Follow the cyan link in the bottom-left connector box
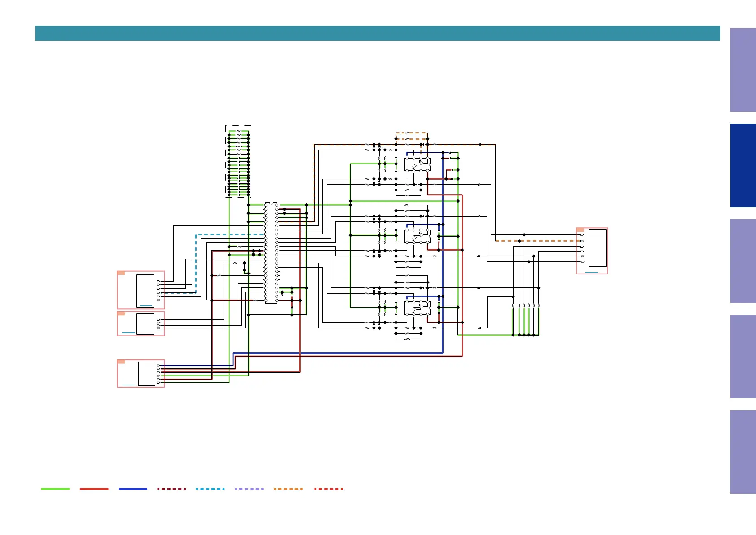This screenshot has height=535, width=756. click(128, 385)
